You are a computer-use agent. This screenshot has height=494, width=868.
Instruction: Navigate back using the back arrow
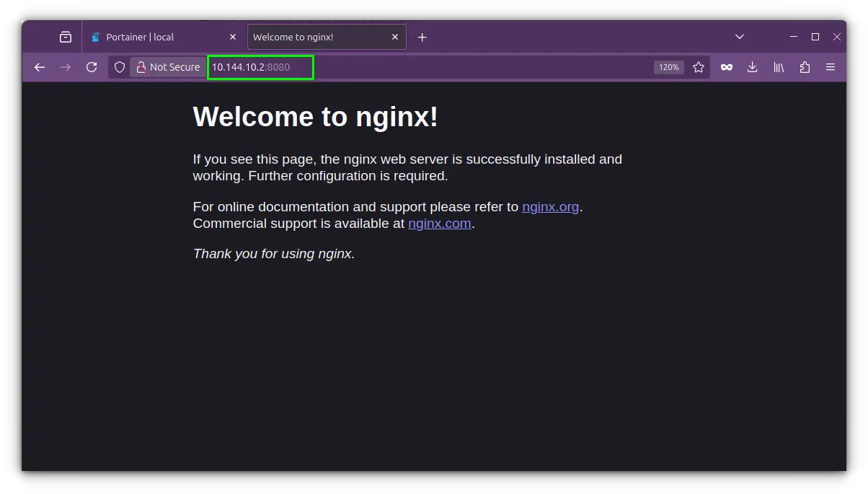(40, 67)
